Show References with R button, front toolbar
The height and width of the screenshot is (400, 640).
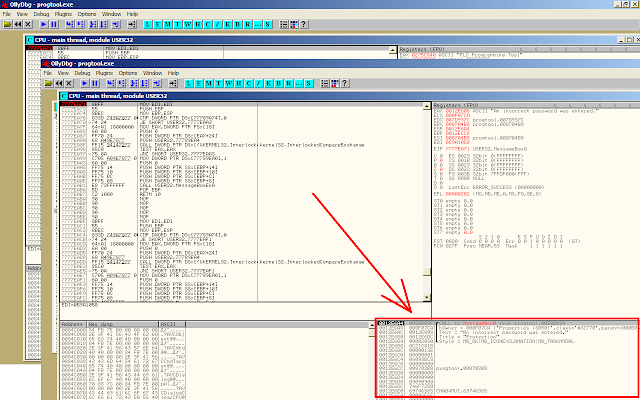coord(289,83)
